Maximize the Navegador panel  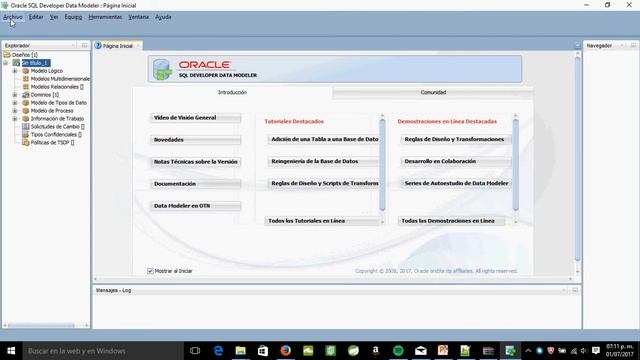[x=633, y=45]
